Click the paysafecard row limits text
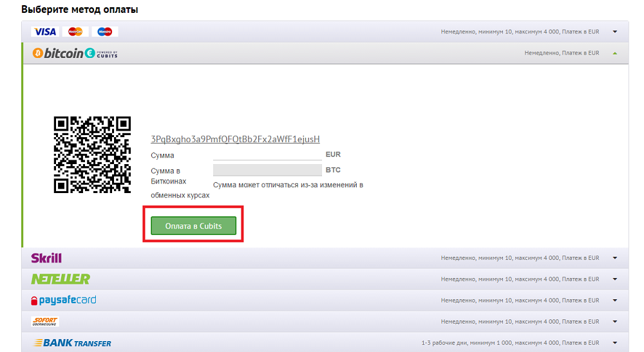644x352 pixels. [x=520, y=301]
